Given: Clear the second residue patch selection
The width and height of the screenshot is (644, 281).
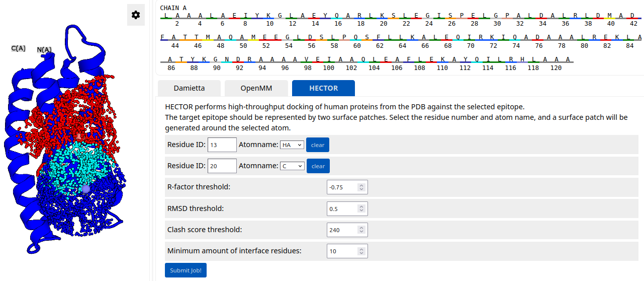Looking at the screenshot, I should click(318, 166).
